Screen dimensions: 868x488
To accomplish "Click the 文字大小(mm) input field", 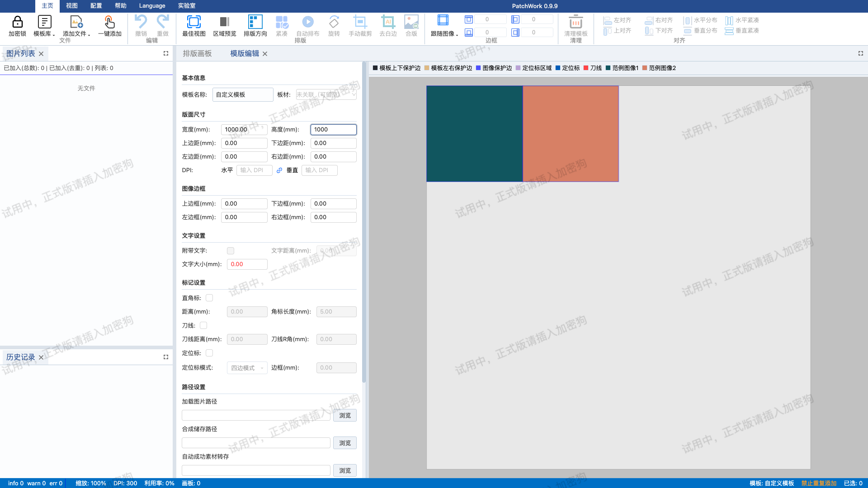I will [x=247, y=264].
